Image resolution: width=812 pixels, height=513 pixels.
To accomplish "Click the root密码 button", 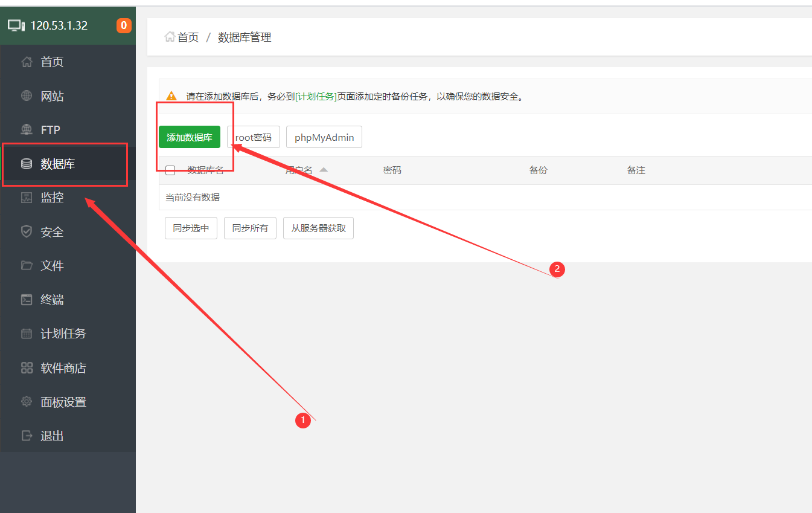I will 254,137.
